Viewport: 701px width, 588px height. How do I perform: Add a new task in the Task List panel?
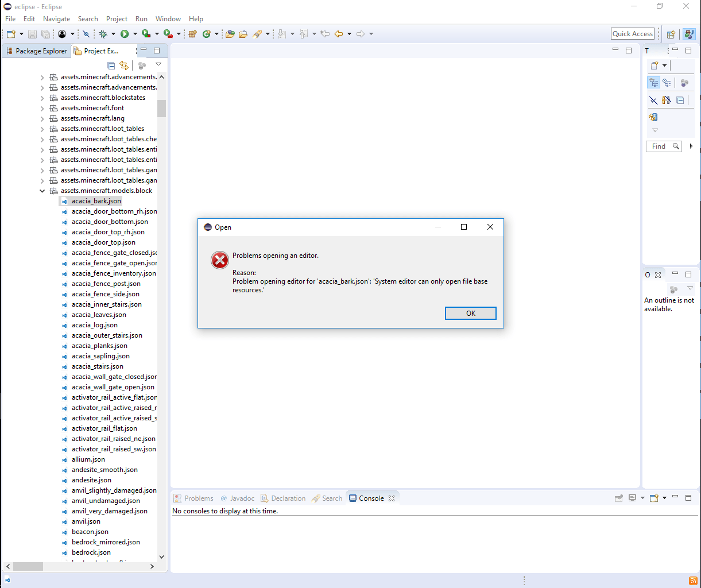pyautogui.click(x=654, y=65)
